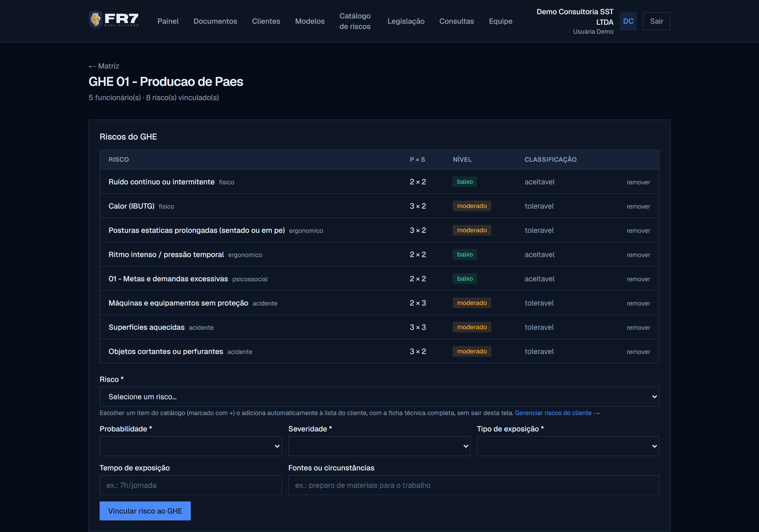Click the RISCO column header
The height and width of the screenshot is (532, 759).
119,160
